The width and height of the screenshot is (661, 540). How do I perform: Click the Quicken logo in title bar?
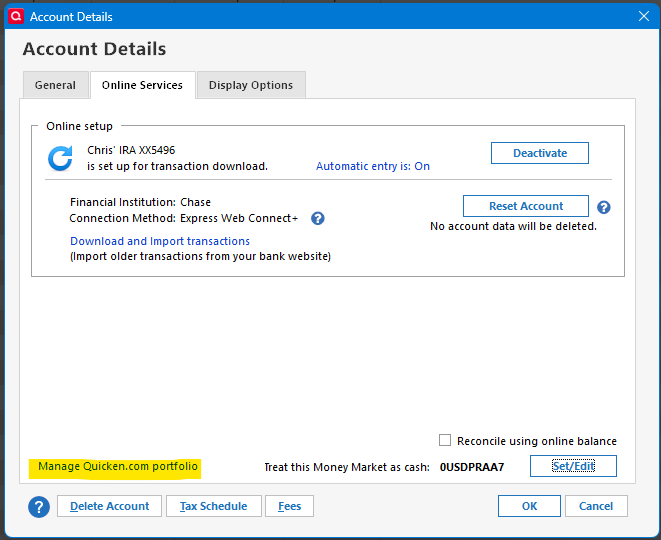tap(16, 16)
